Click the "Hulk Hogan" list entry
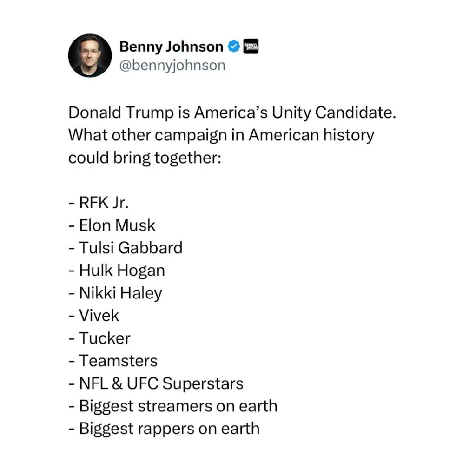Image resolution: width=476 pixels, height=476 pixels. coord(121,270)
